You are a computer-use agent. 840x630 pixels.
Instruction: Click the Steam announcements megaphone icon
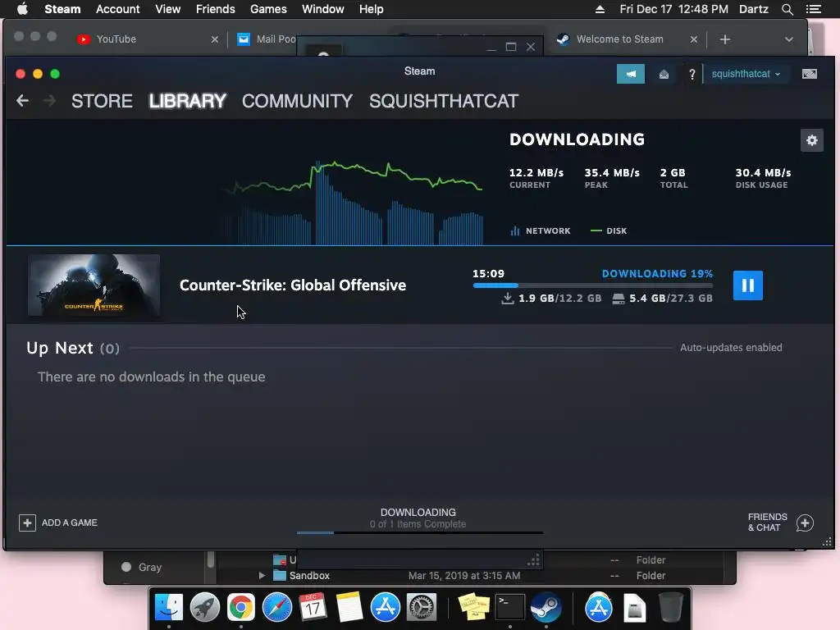631,74
